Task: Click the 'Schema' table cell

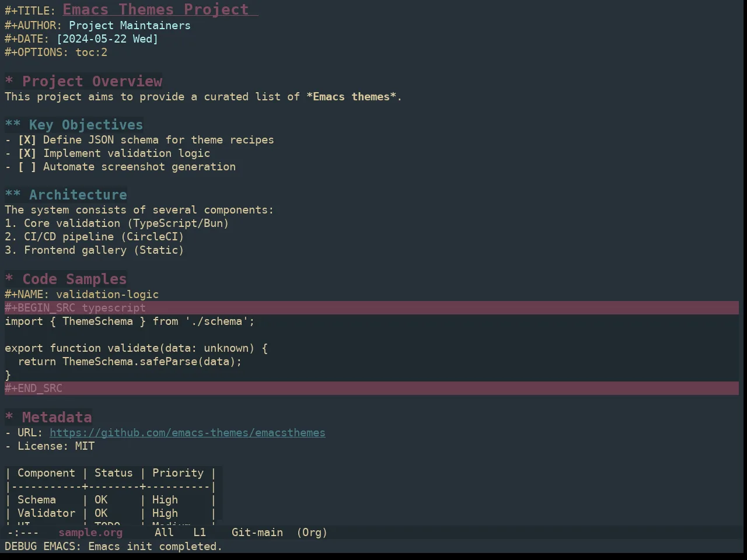Action: (x=37, y=500)
